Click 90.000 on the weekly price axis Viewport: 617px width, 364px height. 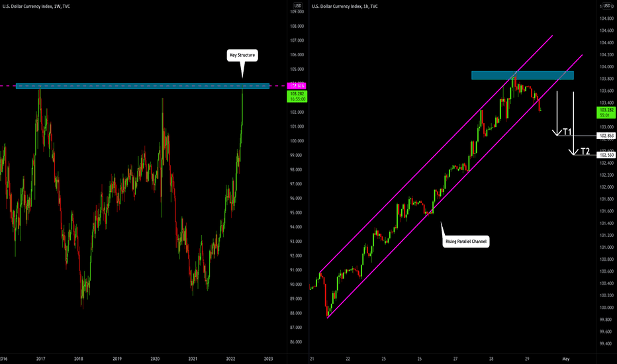296,285
